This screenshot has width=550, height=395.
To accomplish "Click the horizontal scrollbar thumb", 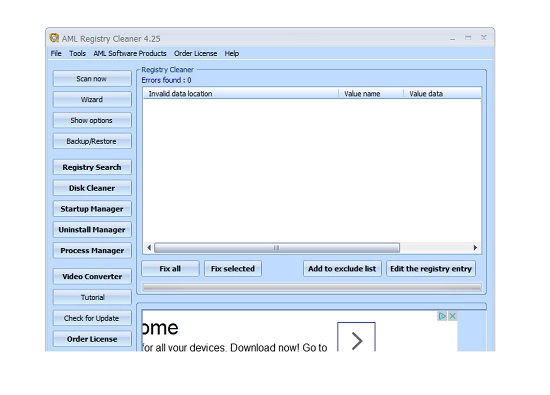I will [x=277, y=248].
